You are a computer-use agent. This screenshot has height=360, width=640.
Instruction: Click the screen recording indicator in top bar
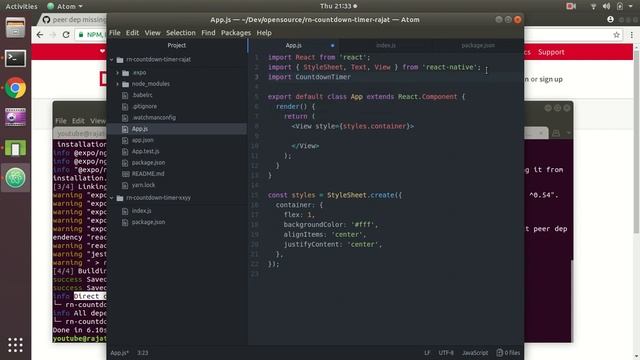[x=571, y=6]
